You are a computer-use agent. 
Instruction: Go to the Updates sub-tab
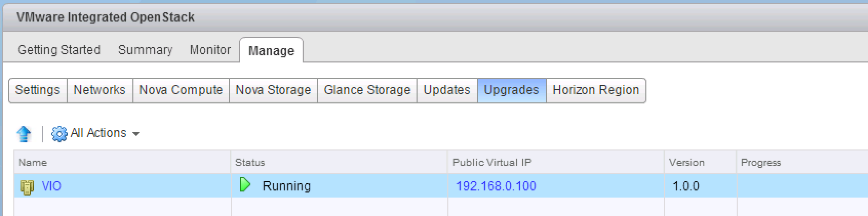coord(447,90)
